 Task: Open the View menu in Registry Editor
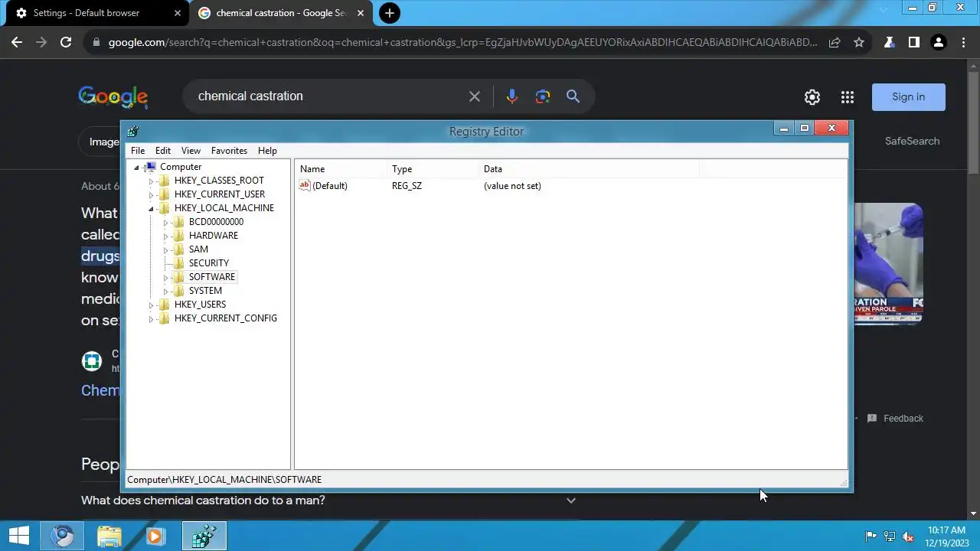coord(191,151)
